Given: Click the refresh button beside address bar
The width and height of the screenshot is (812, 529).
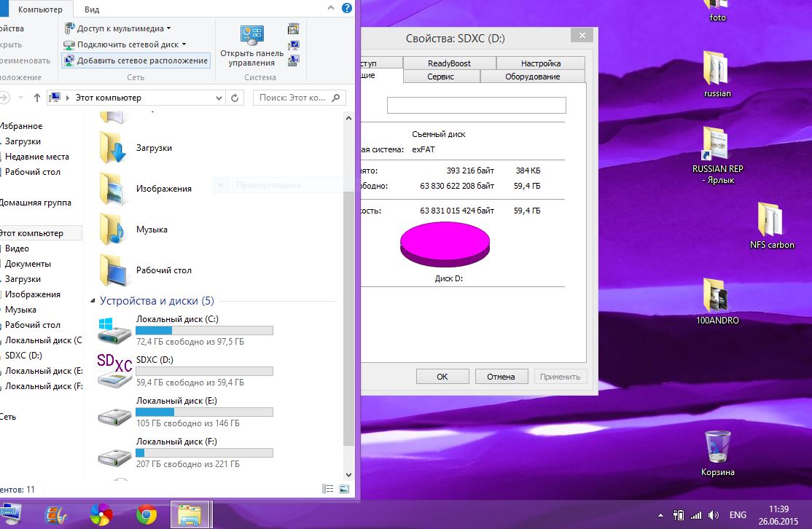Looking at the screenshot, I should pyautogui.click(x=235, y=98).
